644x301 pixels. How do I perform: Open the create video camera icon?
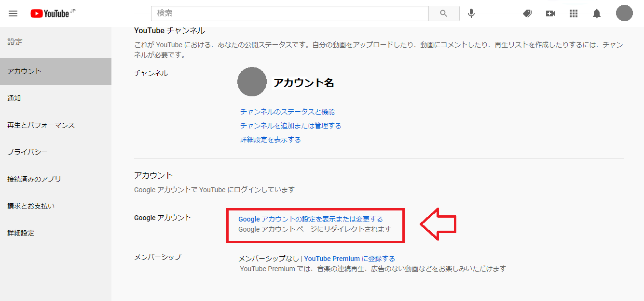pyautogui.click(x=550, y=13)
